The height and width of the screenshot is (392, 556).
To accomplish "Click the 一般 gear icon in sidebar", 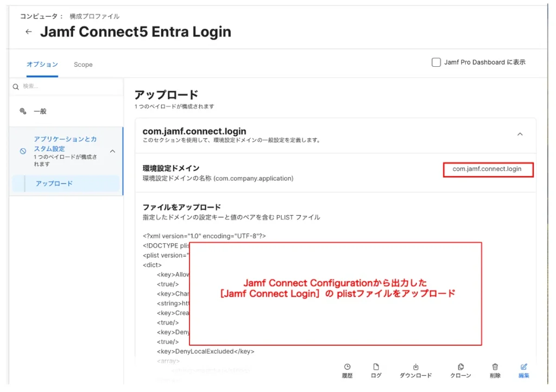I will point(23,111).
